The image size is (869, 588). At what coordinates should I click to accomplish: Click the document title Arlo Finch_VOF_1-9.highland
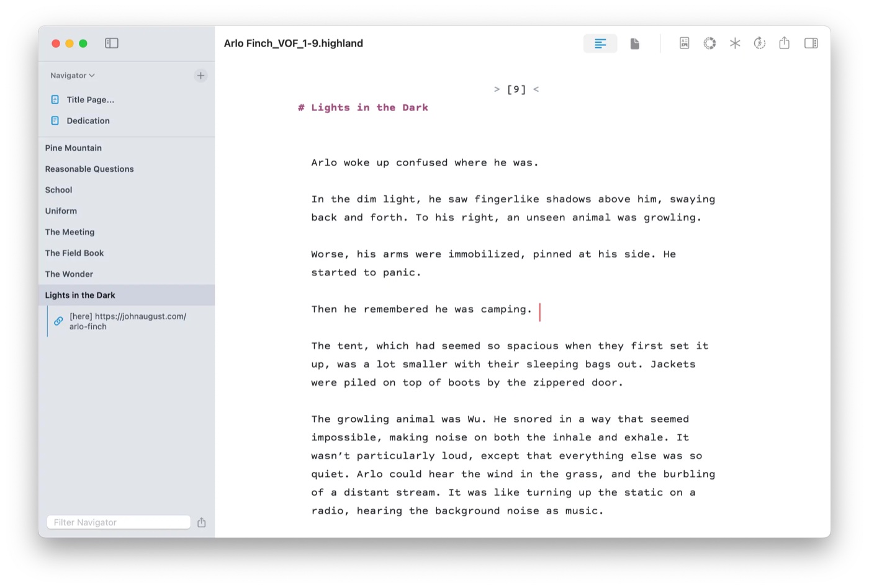point(294,43)
